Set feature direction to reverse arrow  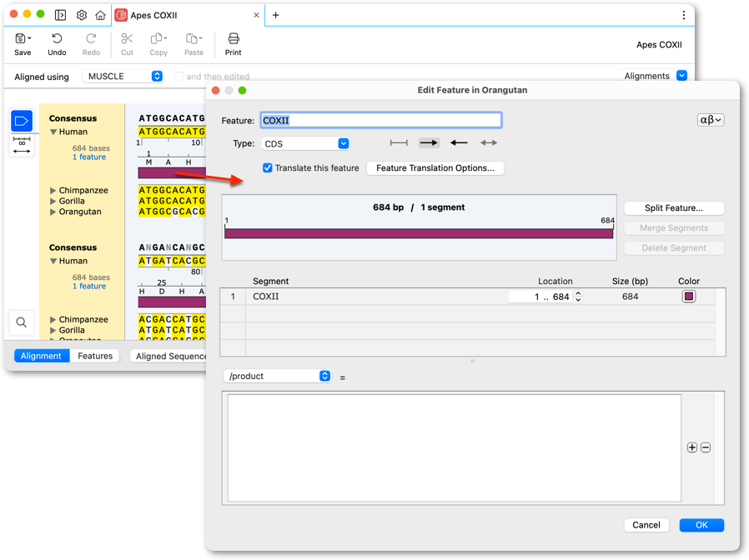coord(459,142)
